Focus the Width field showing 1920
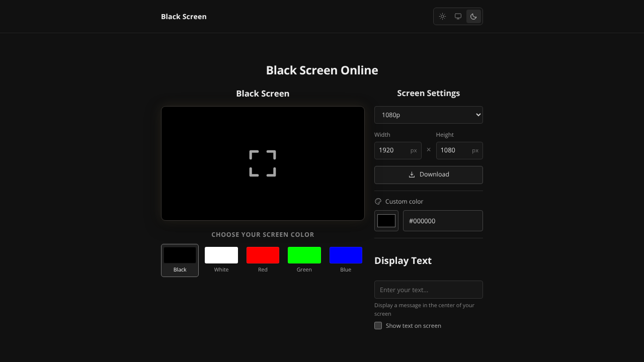This screenshot has height=362, width=644. 398,150
